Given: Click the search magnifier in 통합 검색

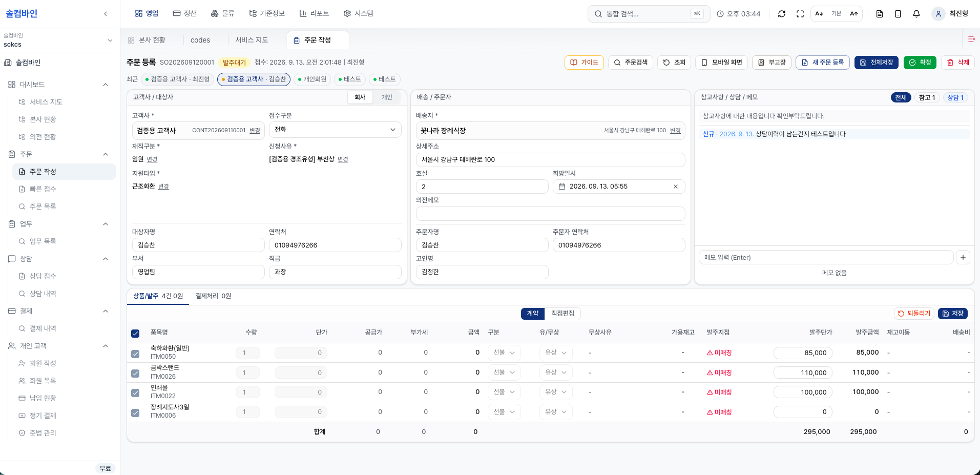Looking at the screenshot, I should 598,14.
